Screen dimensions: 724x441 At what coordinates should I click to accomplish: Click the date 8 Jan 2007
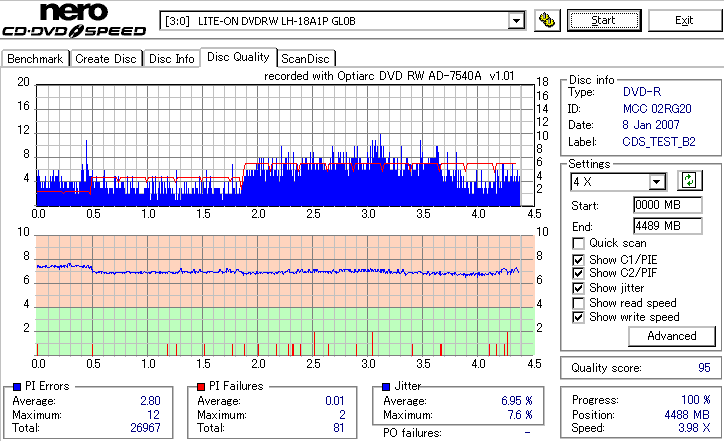[x=651, y=125]
